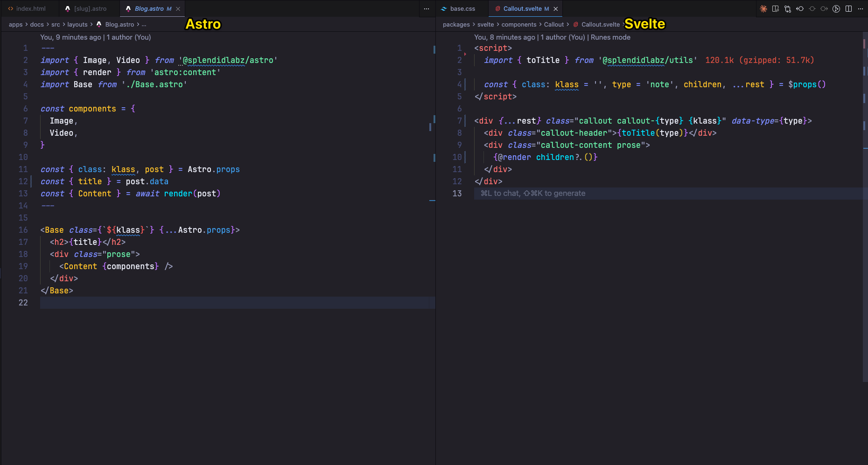Open more actions menu for right editor group
868x465 pixels.
tap(861, 8)
